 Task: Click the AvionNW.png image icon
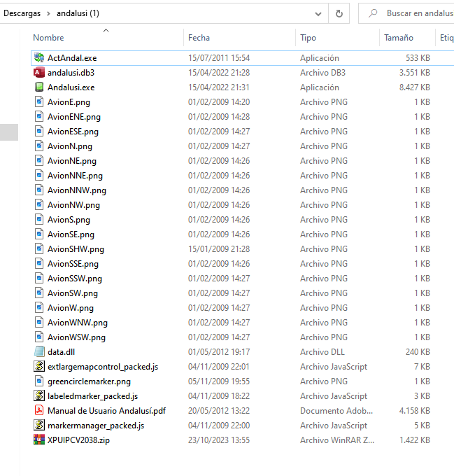[x=38, y=205]
